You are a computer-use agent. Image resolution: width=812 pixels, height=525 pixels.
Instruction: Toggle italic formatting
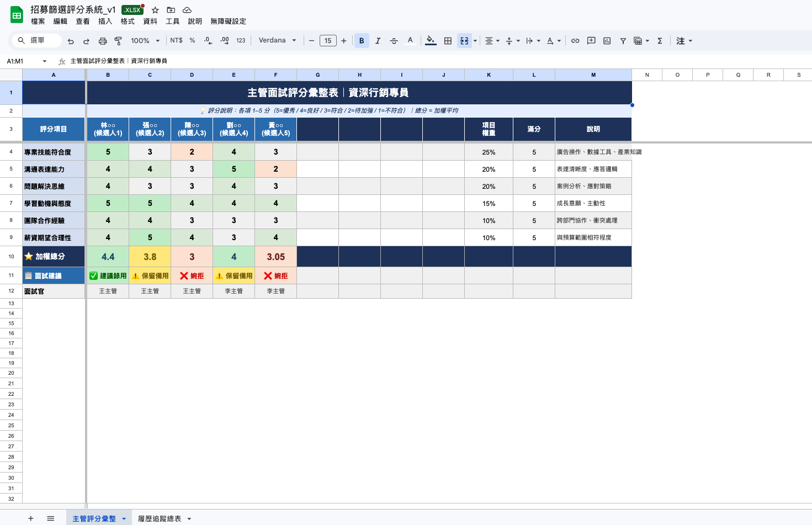(378, 41)
